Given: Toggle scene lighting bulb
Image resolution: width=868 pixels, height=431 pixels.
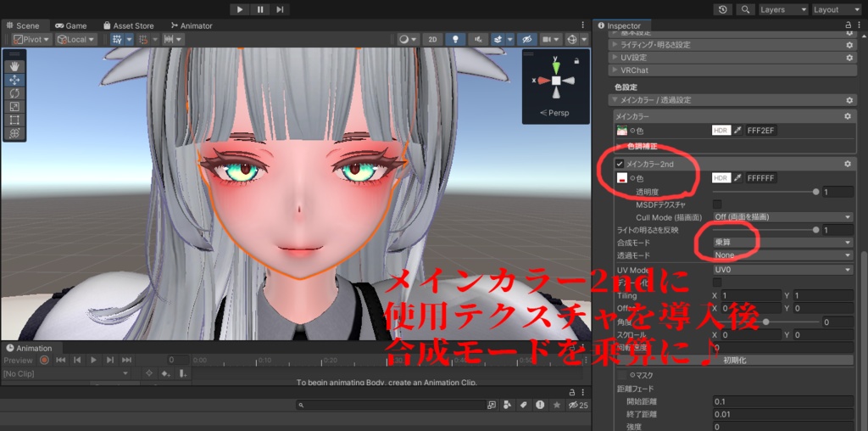Looking at the screenshot, I should tap(455, 39).
